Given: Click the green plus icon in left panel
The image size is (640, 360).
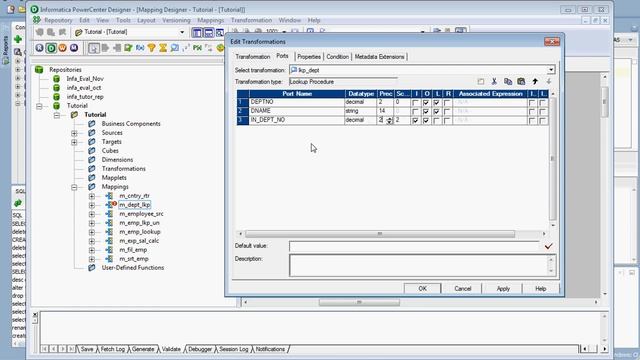Looking at the screenshot, I should [x=18, y=39].
